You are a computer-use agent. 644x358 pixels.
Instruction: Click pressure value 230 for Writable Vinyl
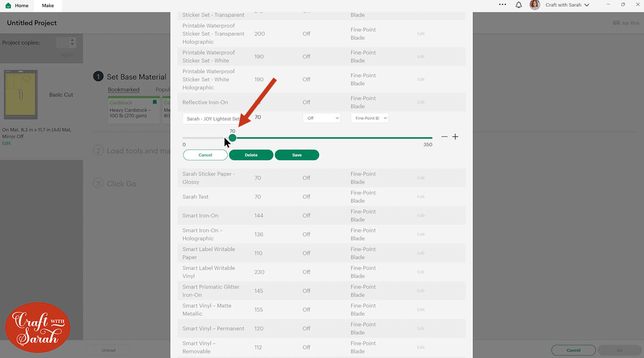tap(259, 272)
